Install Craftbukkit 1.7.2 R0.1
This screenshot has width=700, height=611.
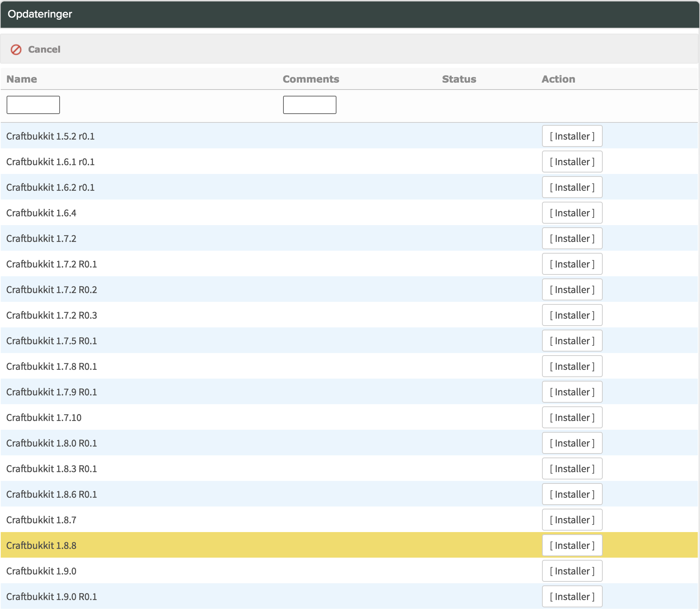coord(572,264)
